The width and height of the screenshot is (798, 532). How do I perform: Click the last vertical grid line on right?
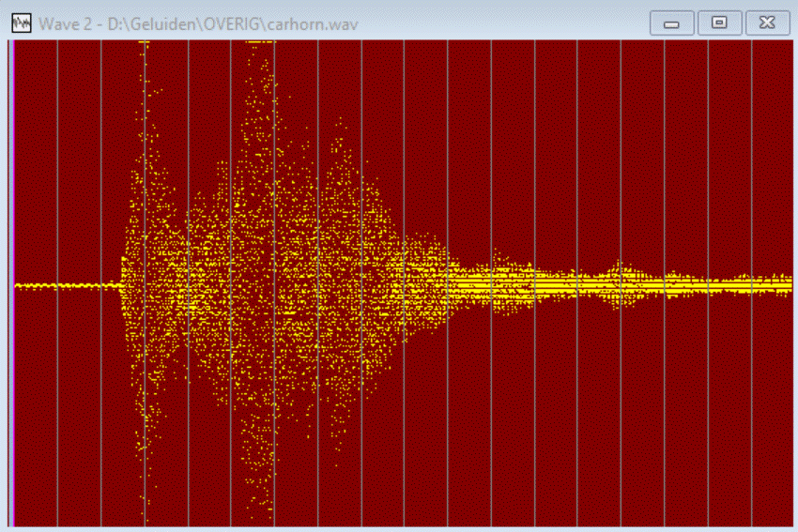point(752,188)
